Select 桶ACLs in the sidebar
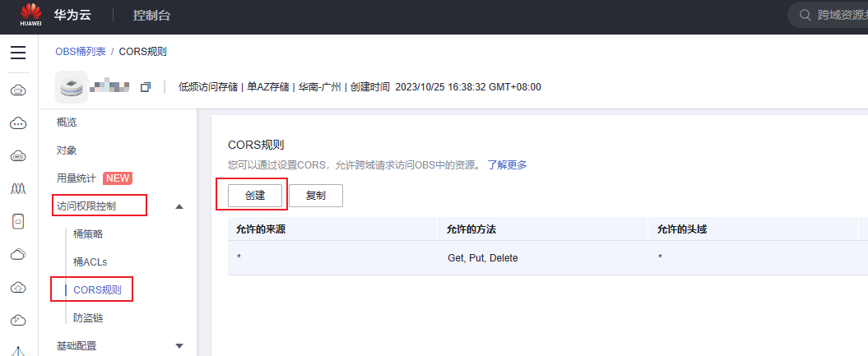This screenshot has height=356, width=868. [x=91, y=262]
